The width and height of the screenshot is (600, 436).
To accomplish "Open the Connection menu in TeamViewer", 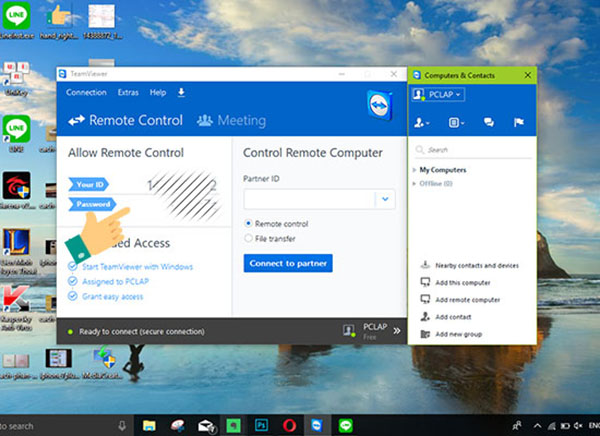I will tap(86, 92).
